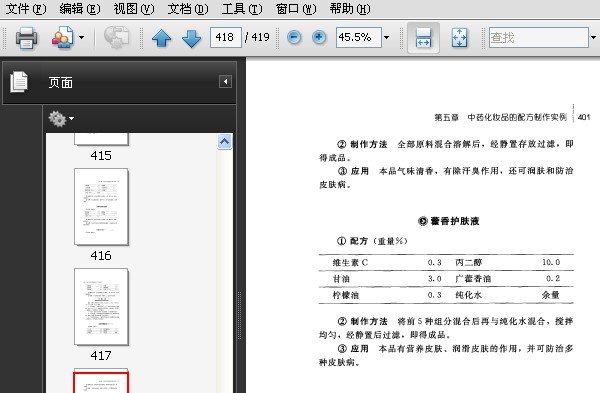Screen dimensions: 600x393
Task: Open the gear options dropdown in Pages panel
Action: [x=61, y=119]
